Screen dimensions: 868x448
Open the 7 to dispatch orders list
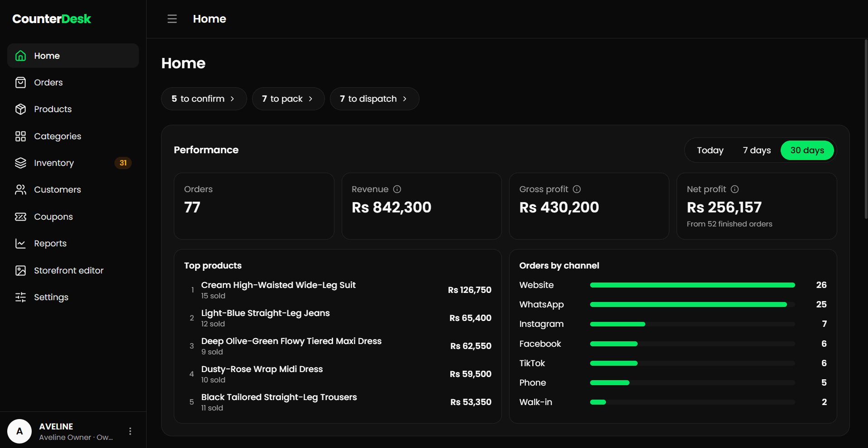coord(374,99)
